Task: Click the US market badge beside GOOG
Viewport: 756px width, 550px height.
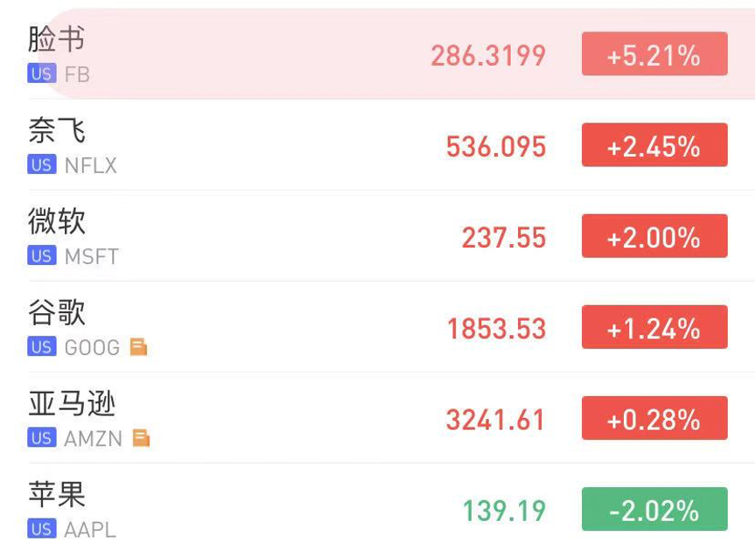Action: pyautogui.click(x=41, y=347)
